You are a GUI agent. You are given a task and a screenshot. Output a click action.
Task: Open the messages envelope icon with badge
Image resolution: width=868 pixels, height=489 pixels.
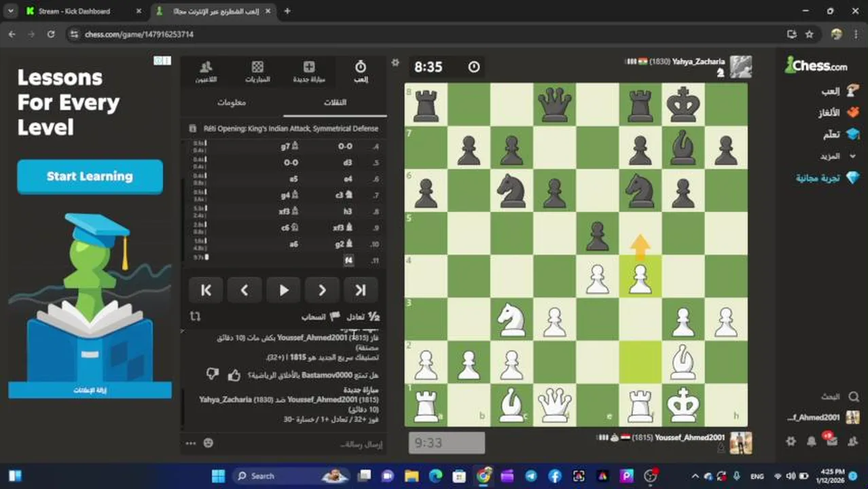(831, 440)
